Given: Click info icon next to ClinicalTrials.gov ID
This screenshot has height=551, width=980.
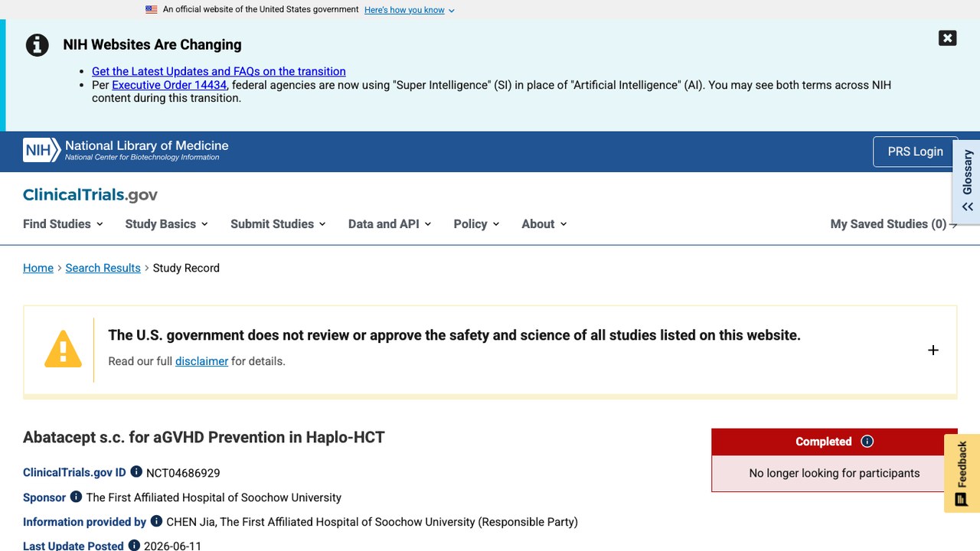Looking at the screenshot, I should [136, 471].
